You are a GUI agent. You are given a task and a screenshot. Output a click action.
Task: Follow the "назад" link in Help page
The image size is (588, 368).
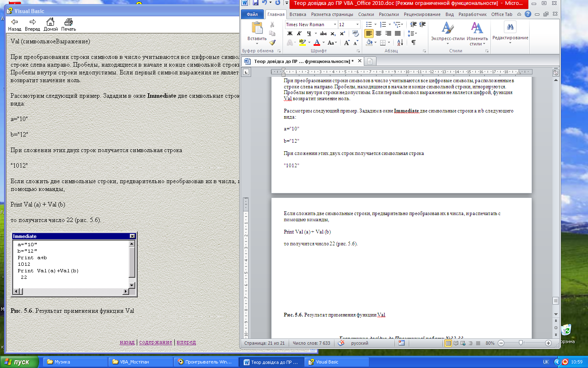(x=127, y=342)
